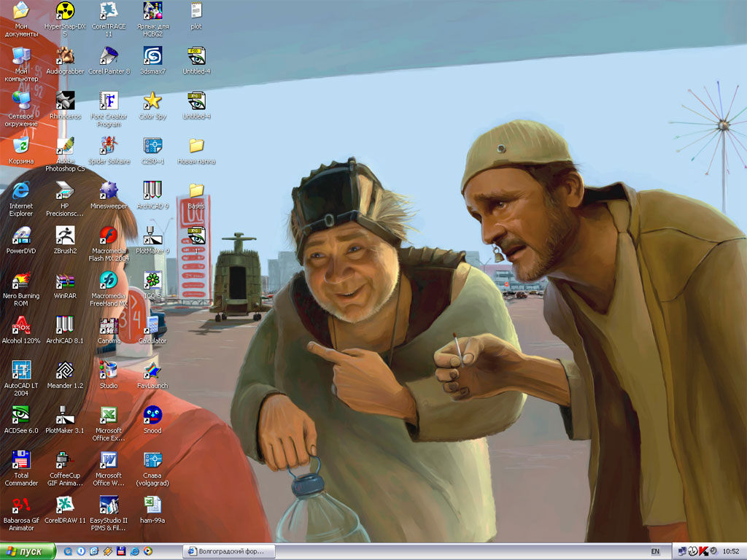747x560 pixels.
Task: Open the Macromedia Flash MX 2004 shortcut
Action: click(x=109, y=236)
